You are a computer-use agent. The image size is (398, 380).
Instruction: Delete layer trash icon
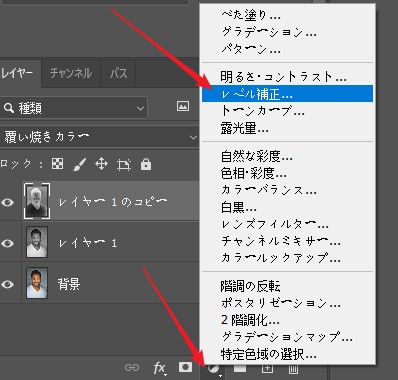point(293,368)
